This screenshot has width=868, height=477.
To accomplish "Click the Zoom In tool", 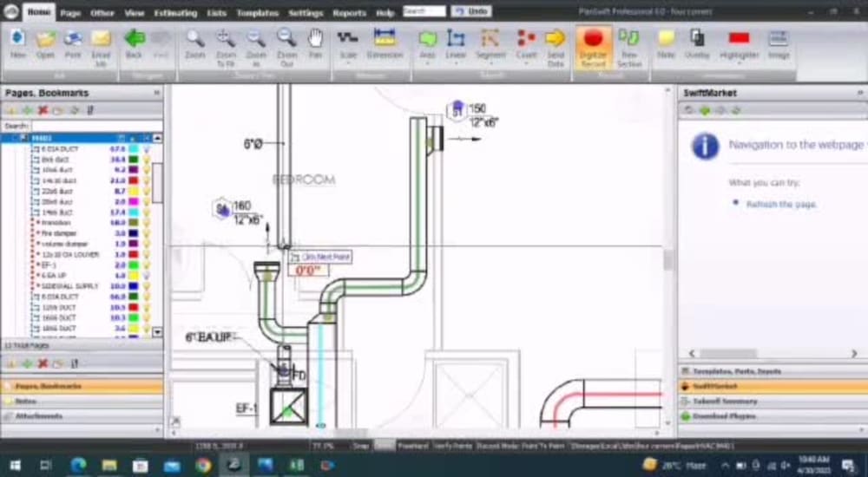I will tap(256, 39).
